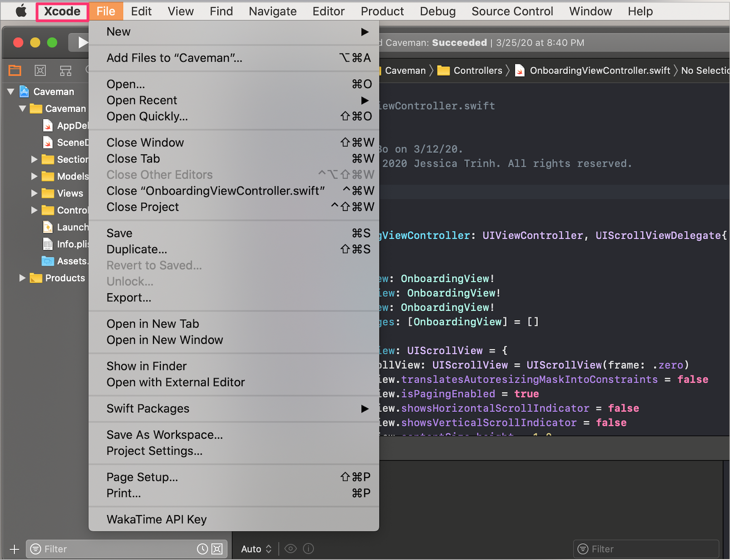Screen dimensions: 730x560
Task: Click the plus button at bottom left
Action: [x=15, y=549]
